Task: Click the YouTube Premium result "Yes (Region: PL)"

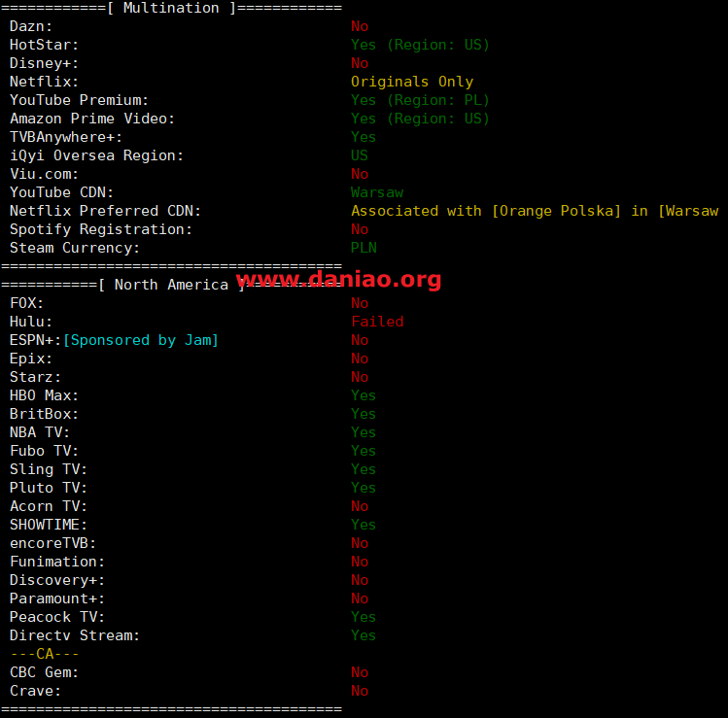Action: coord(420,100)
